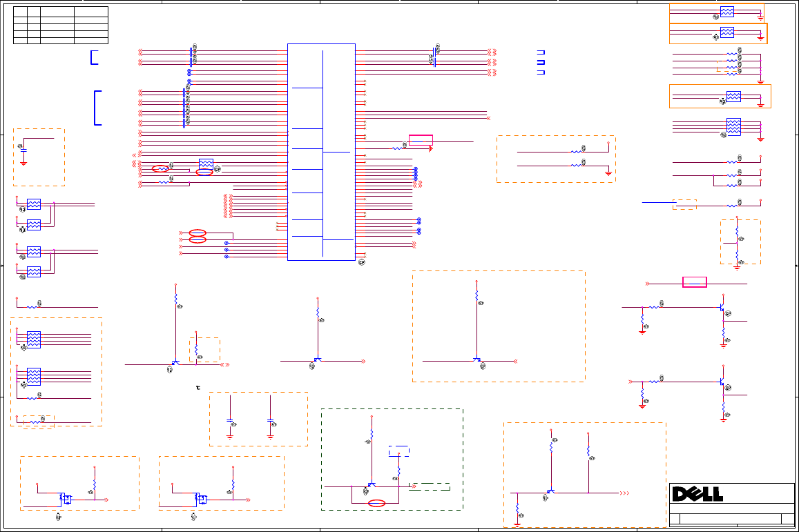Select orange dashed box with the two-resistor divider
Image resolution: width=799 pixels, height=532 pixels.
pos(740,242)
